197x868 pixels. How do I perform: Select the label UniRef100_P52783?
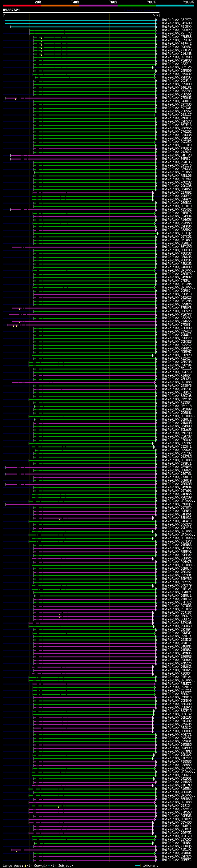(177, 91)
